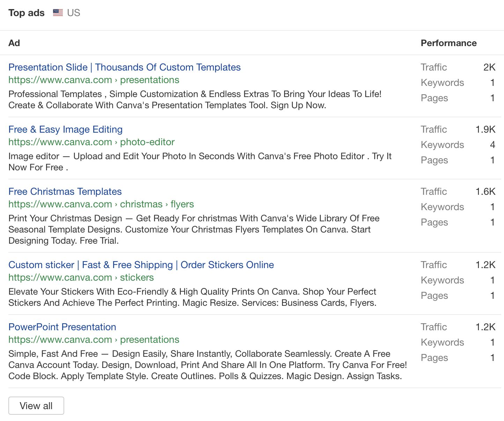Open the Free & Easy Image Editing ad
504x421 pixels.
coord(65,129)
